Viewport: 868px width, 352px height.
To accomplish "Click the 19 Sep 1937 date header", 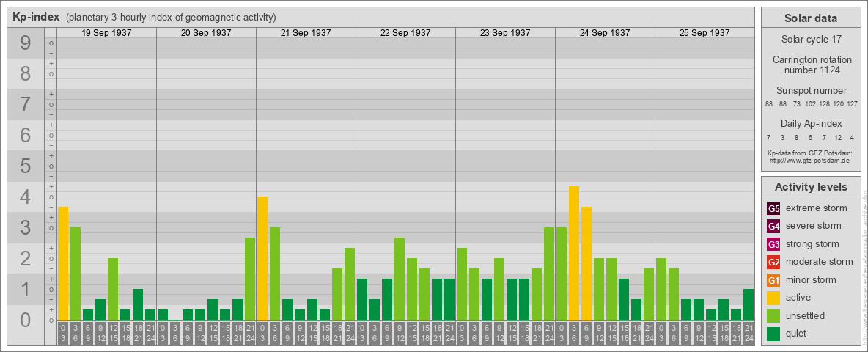I will click(x=106, y=33).
